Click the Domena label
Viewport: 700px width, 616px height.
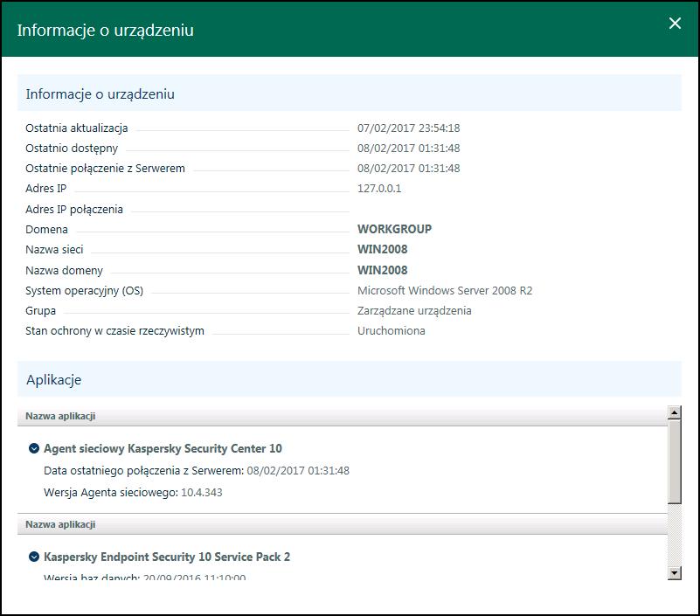pyautogui.click(x=46, y=230)
